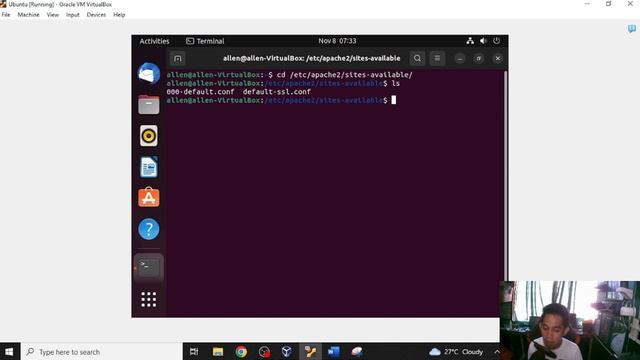
Task: Click the VirtualBox notification icon at top right
Action: pyautogui.click(x=632, y=29)
